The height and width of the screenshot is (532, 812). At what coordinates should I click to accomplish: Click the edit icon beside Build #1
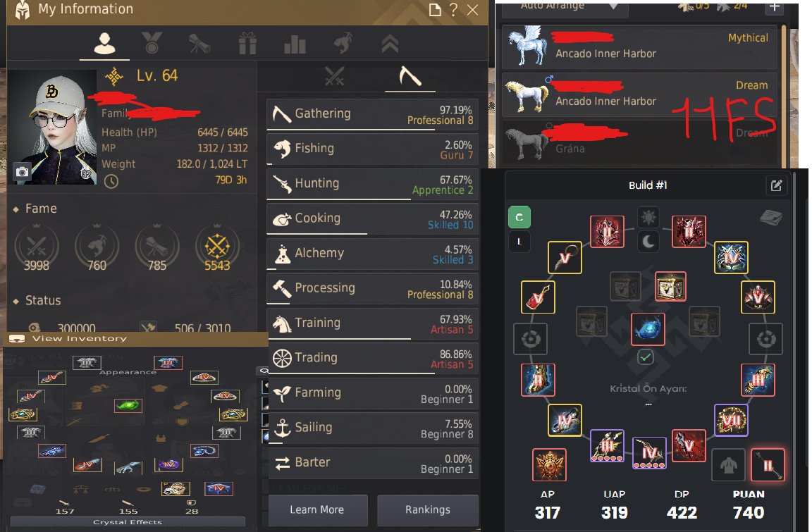pos(776,186)
